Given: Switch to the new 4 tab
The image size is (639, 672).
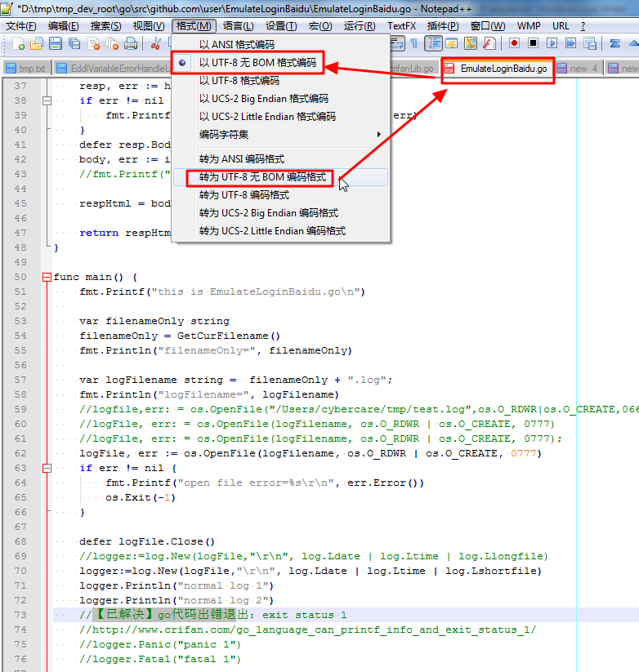Looking at the screenshot, I should tap(579, 68).
